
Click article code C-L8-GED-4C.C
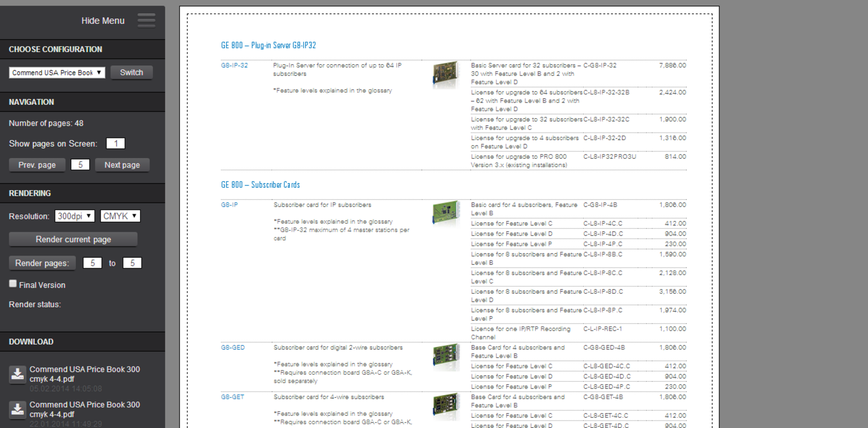tap(607, 366)
